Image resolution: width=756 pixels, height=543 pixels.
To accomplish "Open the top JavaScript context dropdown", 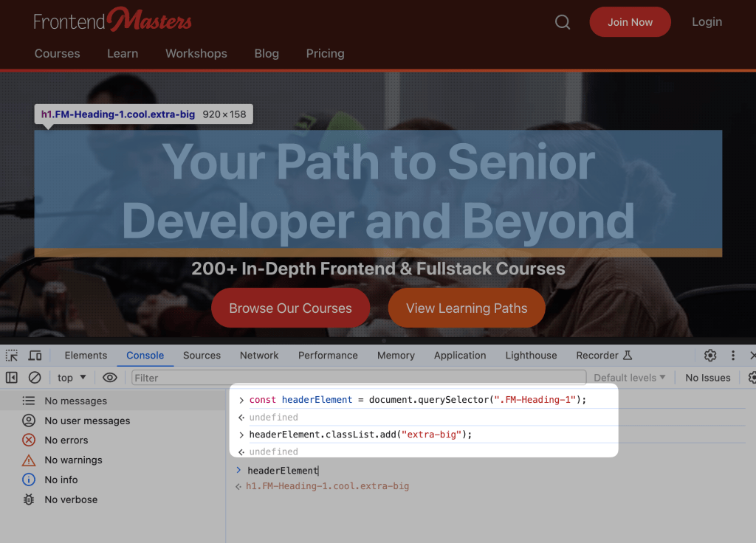I will tap(72, 378).
